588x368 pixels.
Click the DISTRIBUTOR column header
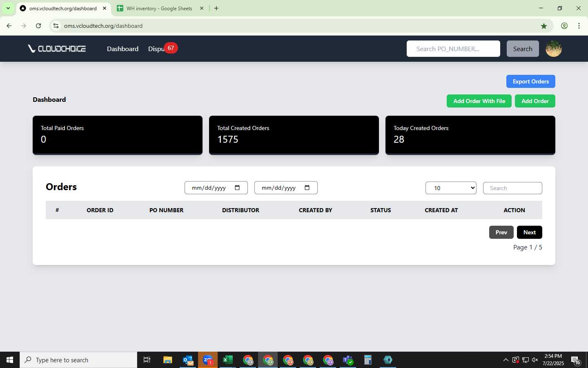pos(241,210)
